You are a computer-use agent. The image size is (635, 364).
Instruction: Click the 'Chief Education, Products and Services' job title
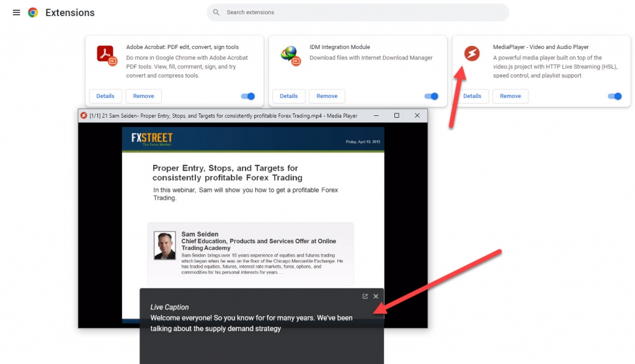pos(259,244)
